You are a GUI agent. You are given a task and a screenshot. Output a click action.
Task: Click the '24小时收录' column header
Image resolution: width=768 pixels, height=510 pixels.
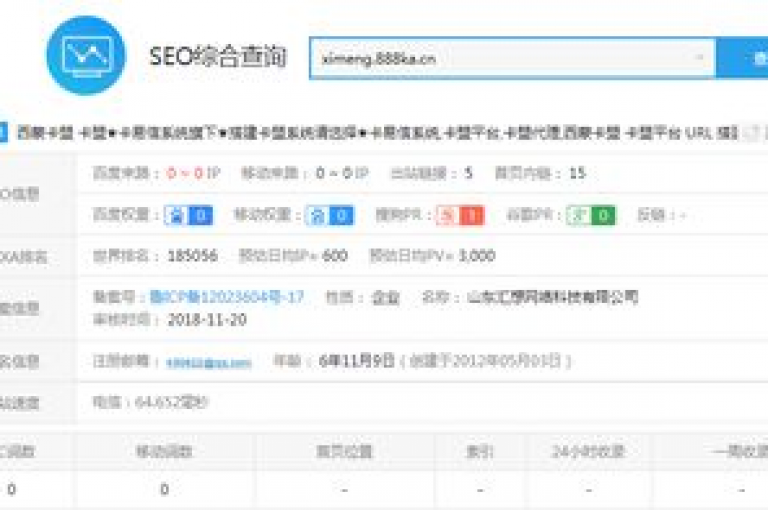(588, 451)
